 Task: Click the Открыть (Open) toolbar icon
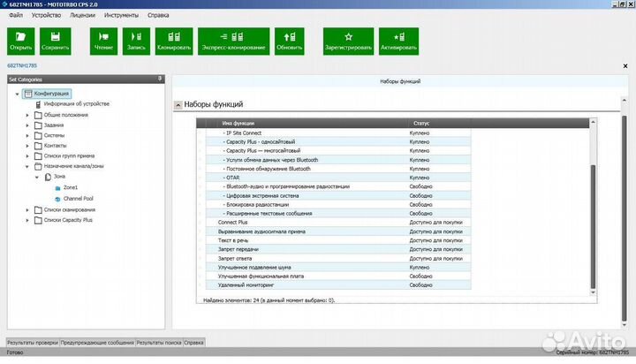22,40
